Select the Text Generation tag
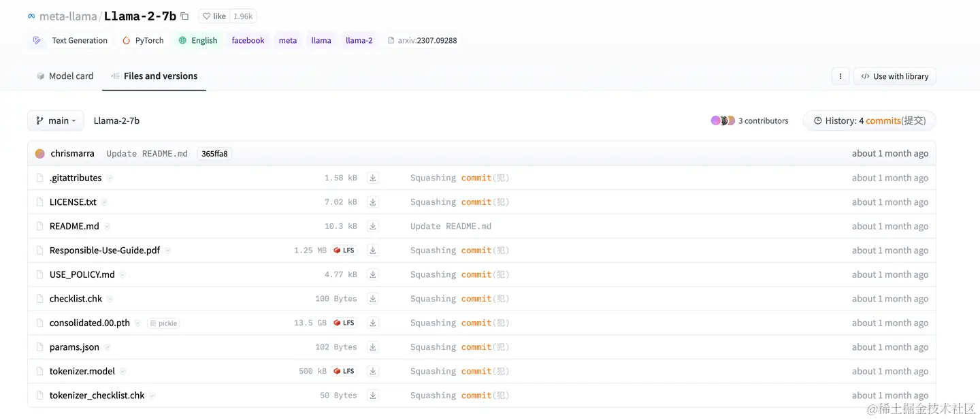 point(71,40)
